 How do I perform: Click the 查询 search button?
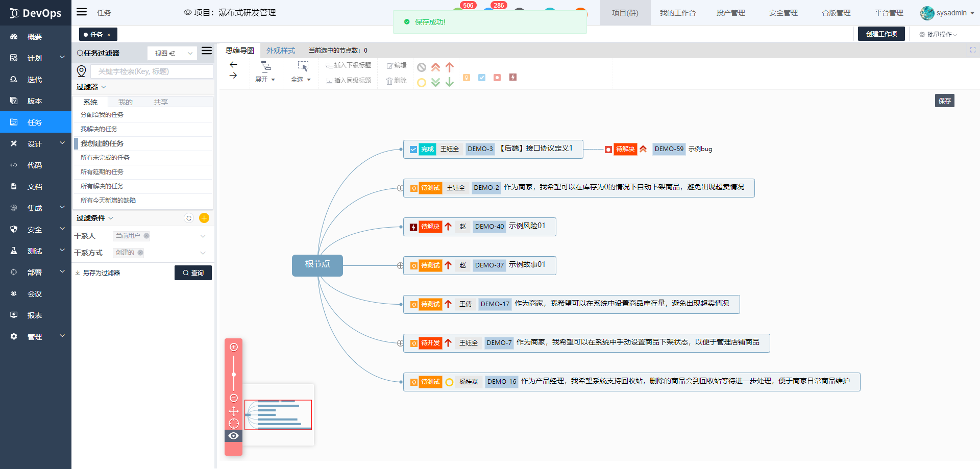(193, 273)
